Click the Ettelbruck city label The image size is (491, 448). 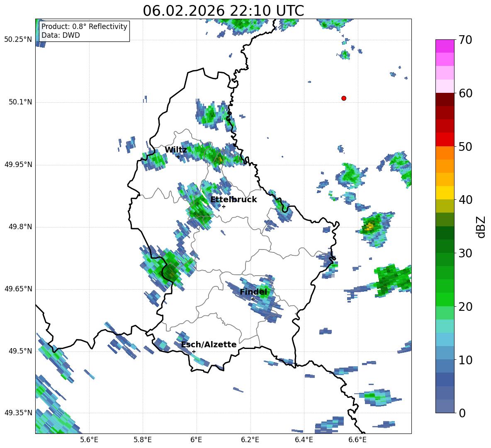[x=233, y=200]
